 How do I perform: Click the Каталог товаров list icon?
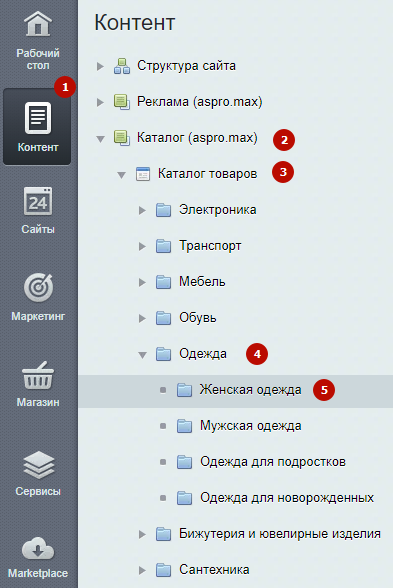tap(143, 174)
